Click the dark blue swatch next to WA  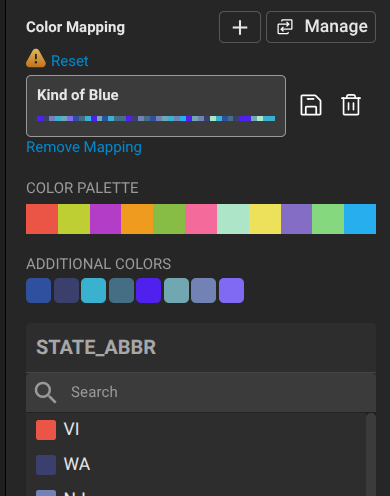pos(46,465)
